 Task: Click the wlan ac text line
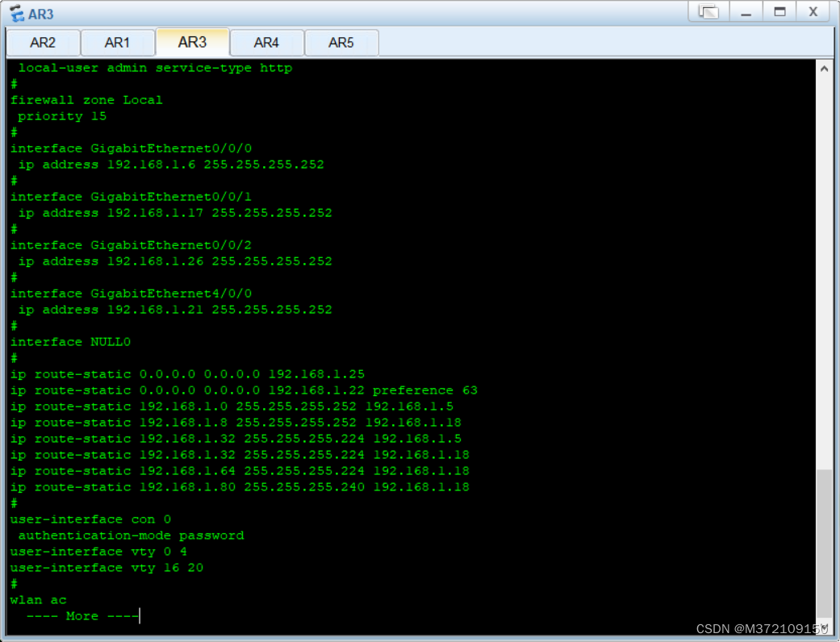coord(38,599)
